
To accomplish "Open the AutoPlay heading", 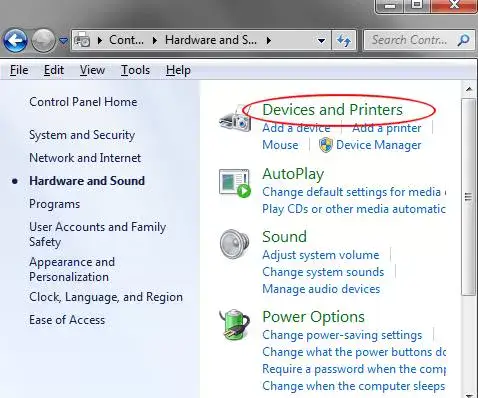I will (x=293, y=174).
